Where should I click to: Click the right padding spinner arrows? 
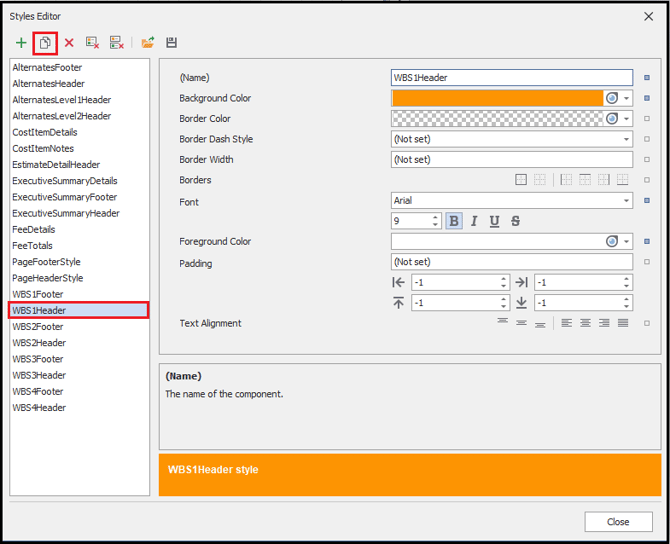tap(626, 282)
